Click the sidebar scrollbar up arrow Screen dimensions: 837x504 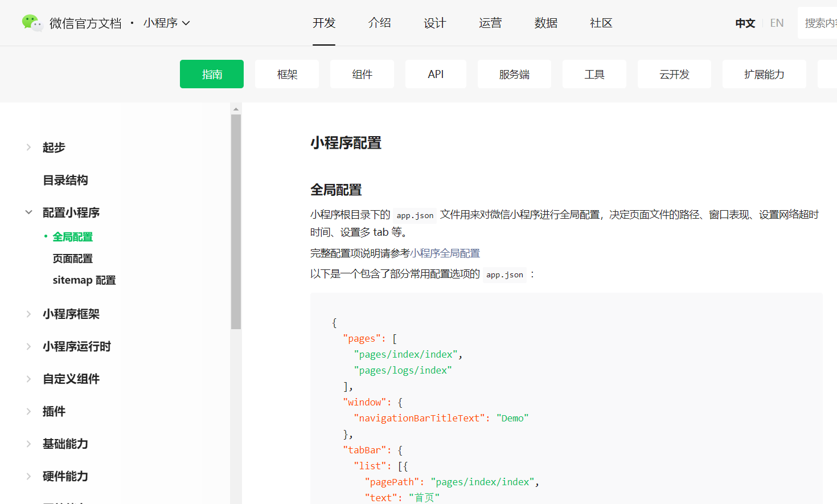click(236, 109)
